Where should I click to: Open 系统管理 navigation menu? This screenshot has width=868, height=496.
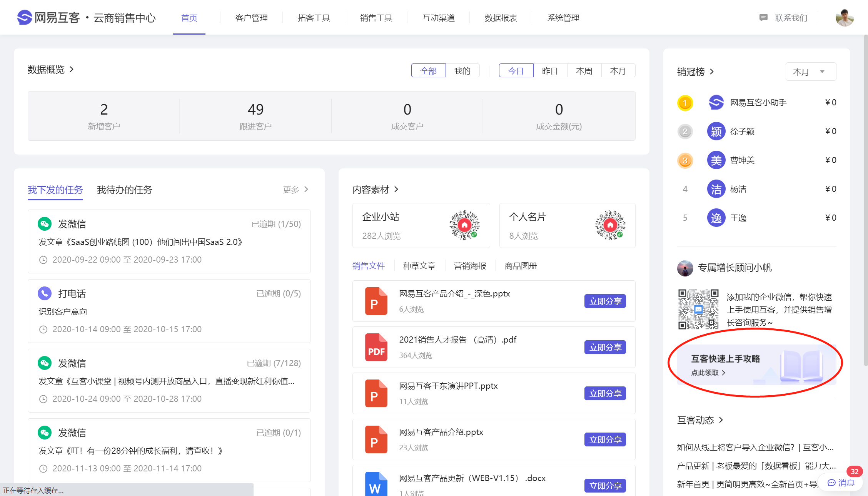(563, 18)
